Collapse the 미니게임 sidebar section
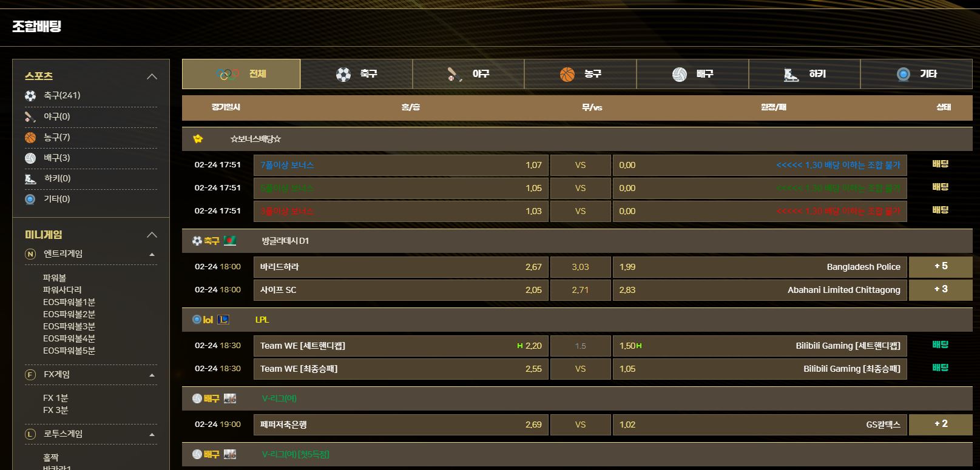Screen dimensions: 980x470 click(x=152, y=235)
